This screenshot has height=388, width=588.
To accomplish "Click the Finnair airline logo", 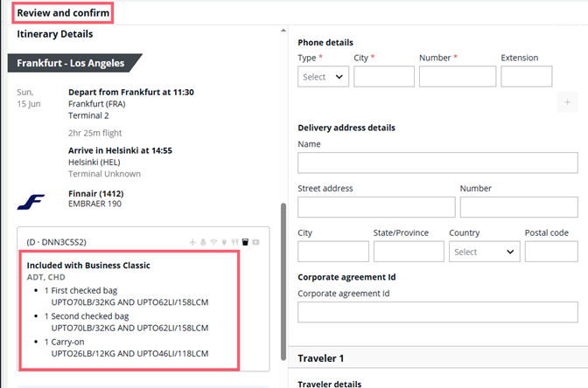I will coord(31,203).
